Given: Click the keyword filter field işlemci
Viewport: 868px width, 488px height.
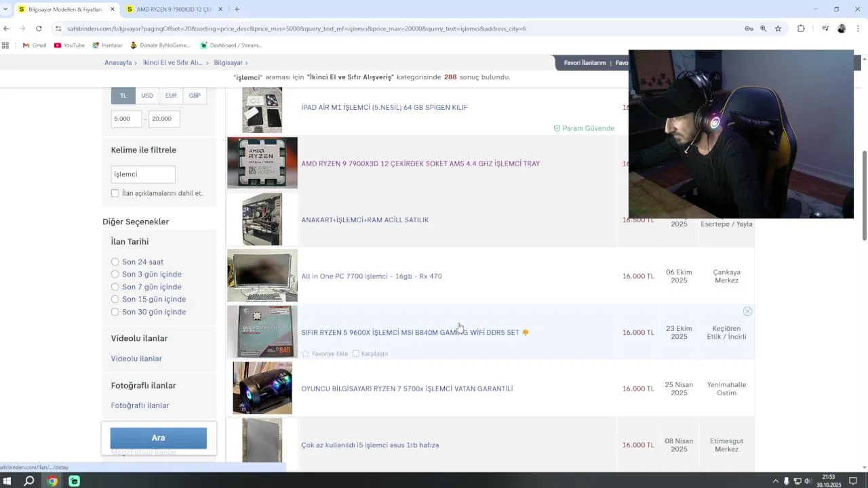Looking at the screenshot, I should click(143, 174).
